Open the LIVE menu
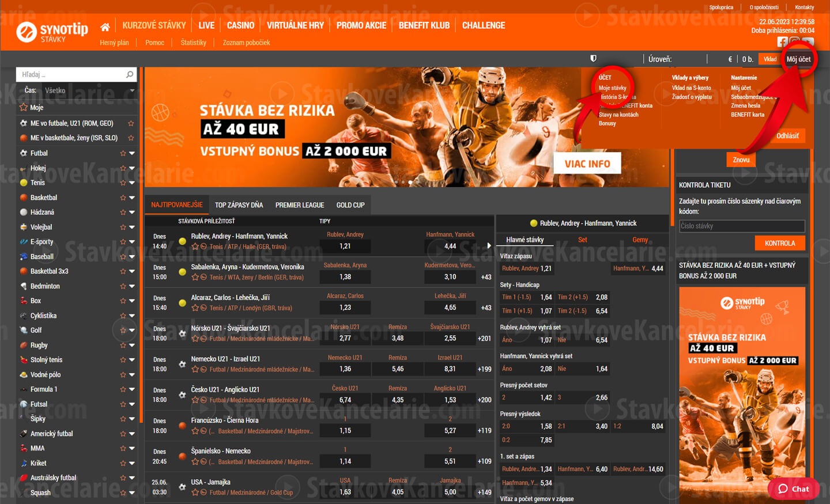Image resolution: width=830 pixels, height=504 pixels. pyautogui.click(x=206, y=25)
